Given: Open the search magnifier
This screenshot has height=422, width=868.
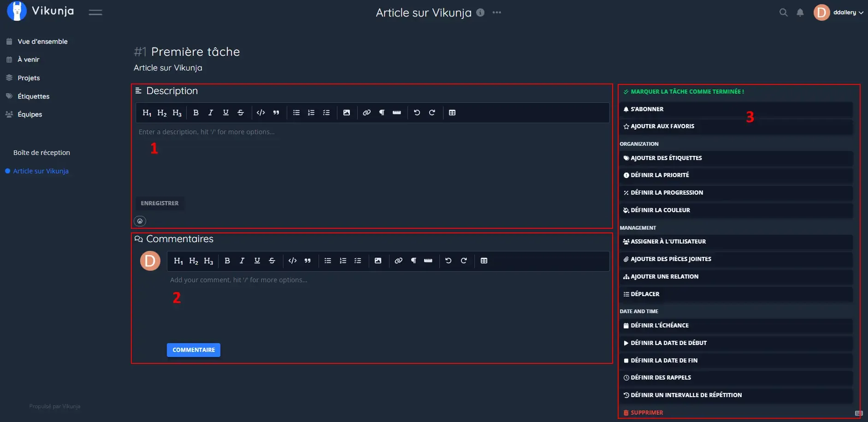Looking at the screenshot, I should point(783,12).
